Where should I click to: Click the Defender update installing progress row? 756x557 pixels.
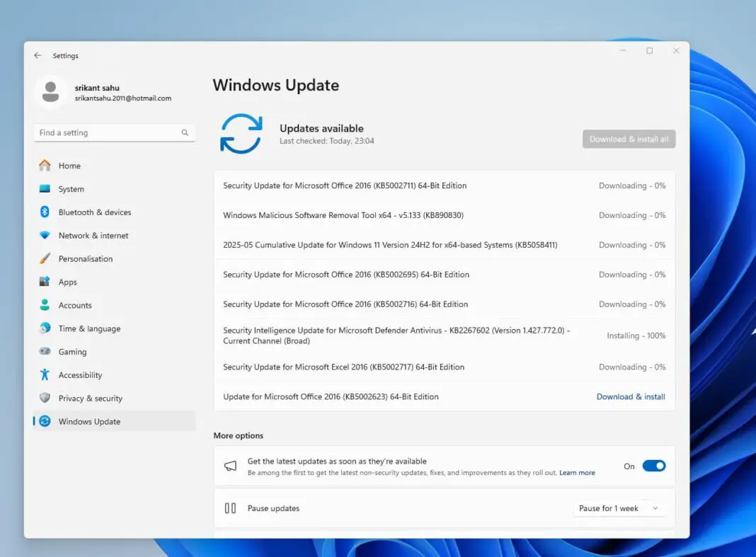coord(444,335)
